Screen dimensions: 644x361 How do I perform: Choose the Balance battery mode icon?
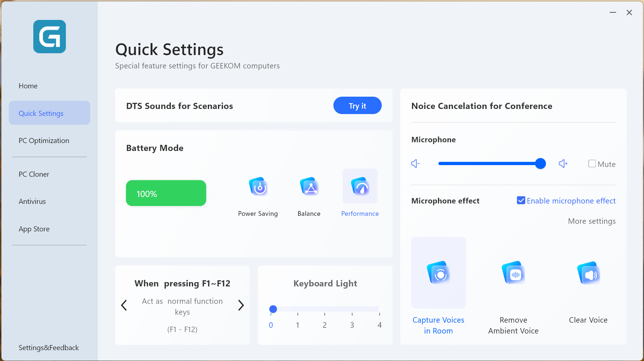(x=309, y=187)
